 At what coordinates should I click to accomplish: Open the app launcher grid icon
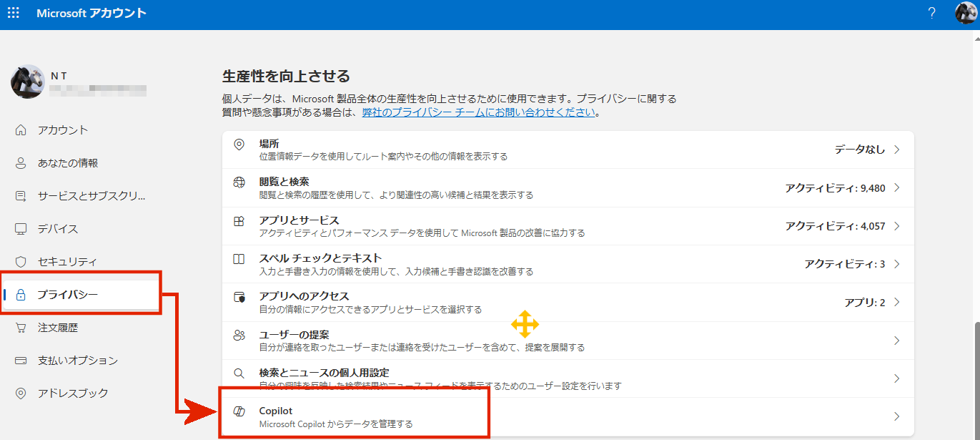click(x=14, y=13)
